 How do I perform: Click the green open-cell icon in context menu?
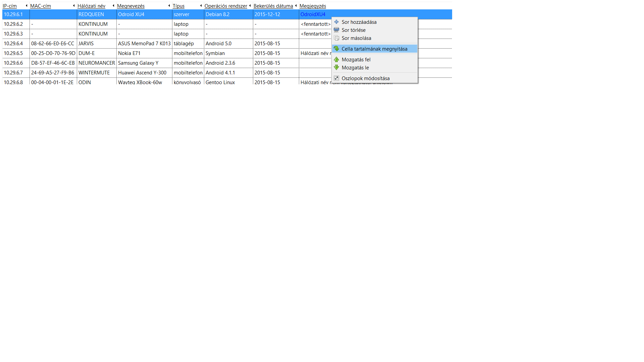point(336,49)
